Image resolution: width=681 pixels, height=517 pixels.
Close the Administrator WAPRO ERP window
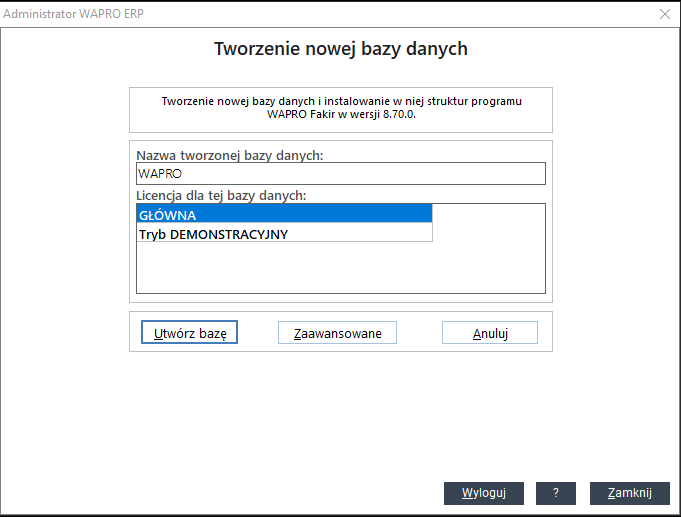[x=665, y=14]
